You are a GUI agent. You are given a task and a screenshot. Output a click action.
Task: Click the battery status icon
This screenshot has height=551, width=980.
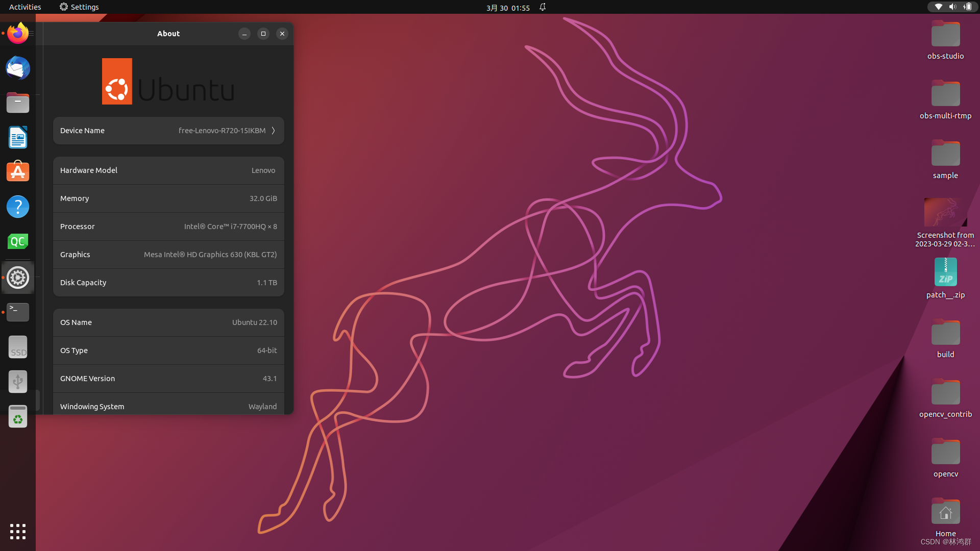pyautogui.click(x=967, y=7)
